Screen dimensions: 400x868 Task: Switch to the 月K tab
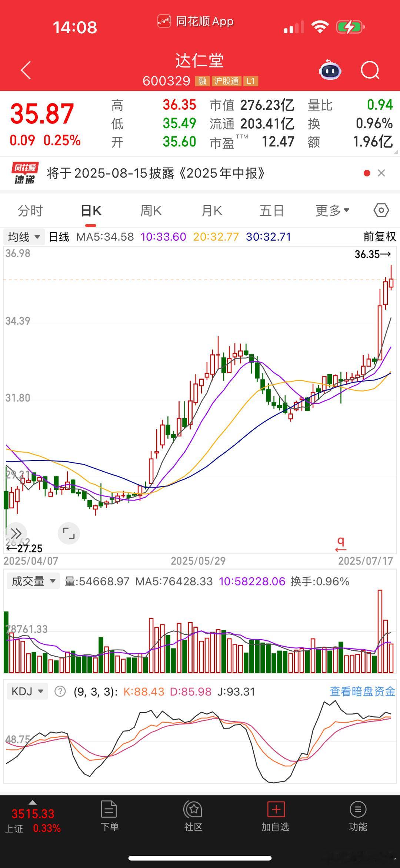212,211
